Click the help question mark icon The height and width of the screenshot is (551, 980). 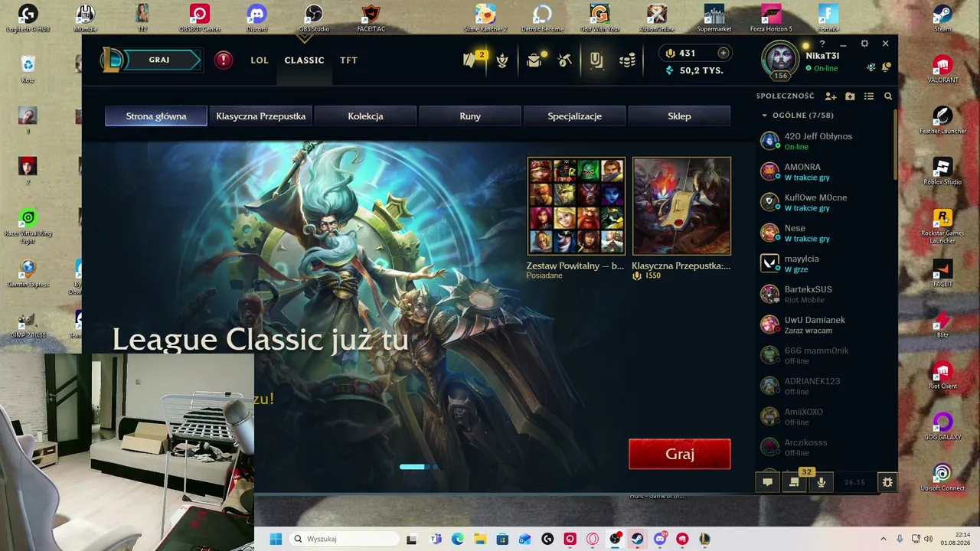point(822,44)
